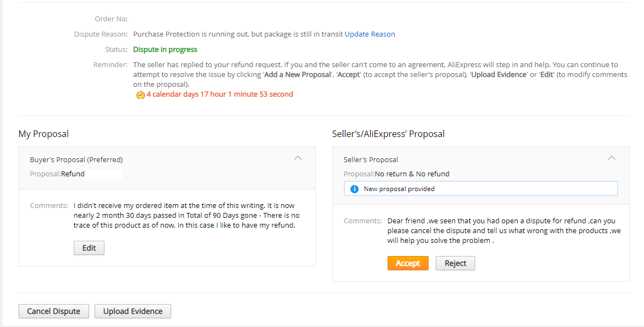The width and height of the screenshot is (644, 327).
Task: Cancel the dispute
Action: 54,311
